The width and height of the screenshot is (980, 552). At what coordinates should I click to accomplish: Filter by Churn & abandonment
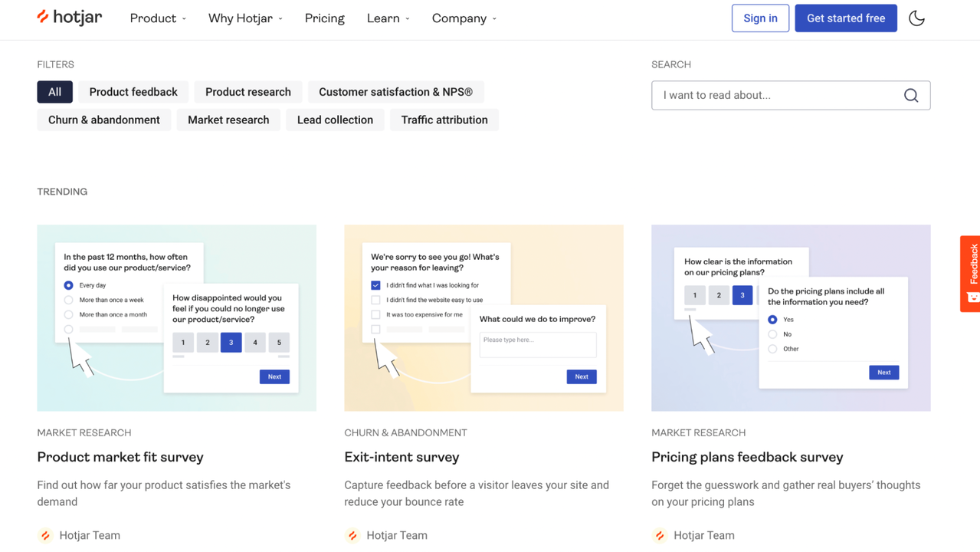click(x=104, y=120)
